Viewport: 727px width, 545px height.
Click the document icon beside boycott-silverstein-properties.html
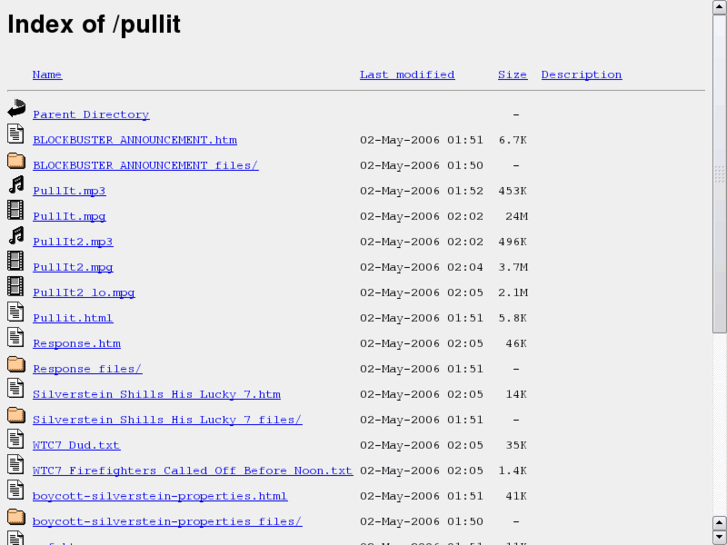click(x=15, y=490)
